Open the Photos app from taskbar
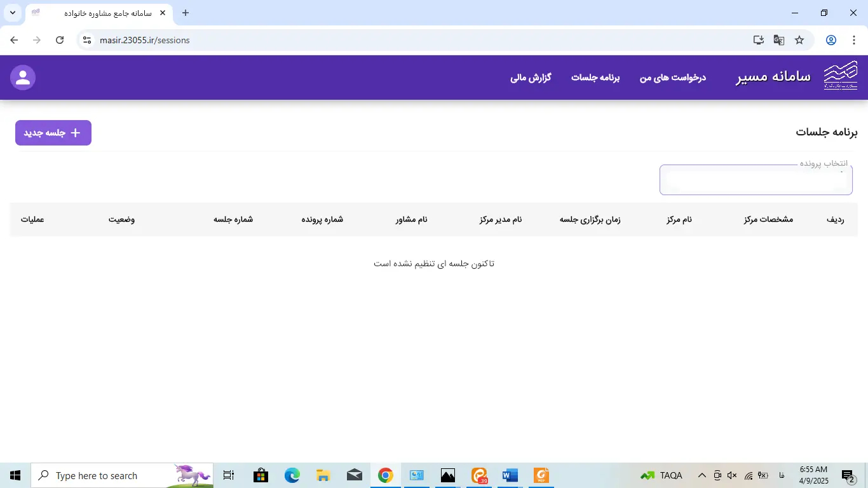 point(448,475)
